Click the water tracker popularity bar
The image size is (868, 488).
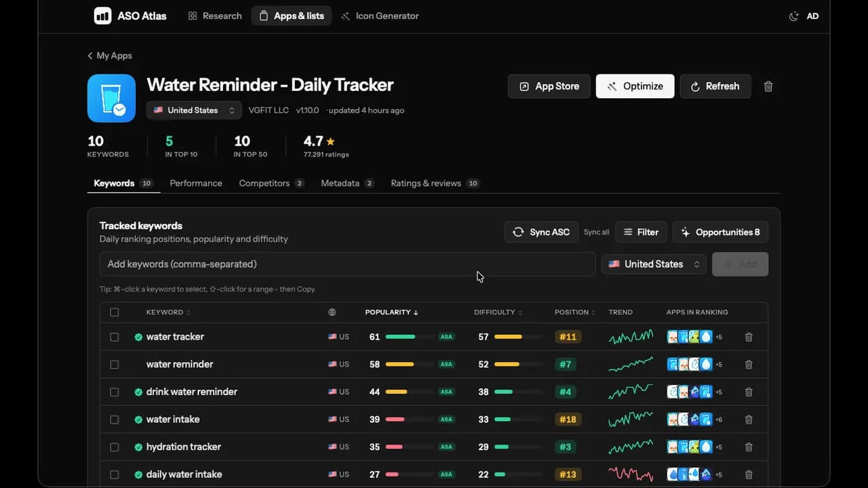tap(410, 337)
